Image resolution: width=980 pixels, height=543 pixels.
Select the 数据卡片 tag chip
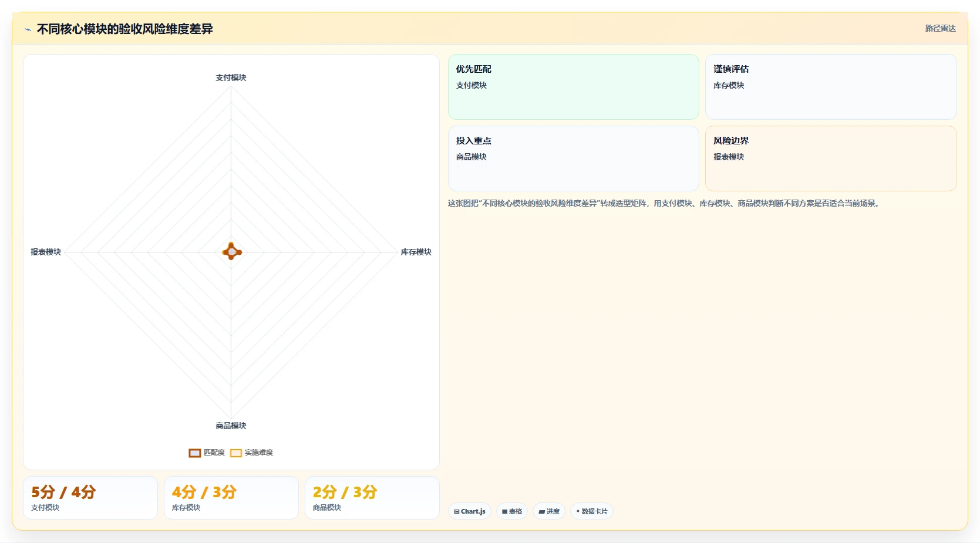click(x=592, y=511)
